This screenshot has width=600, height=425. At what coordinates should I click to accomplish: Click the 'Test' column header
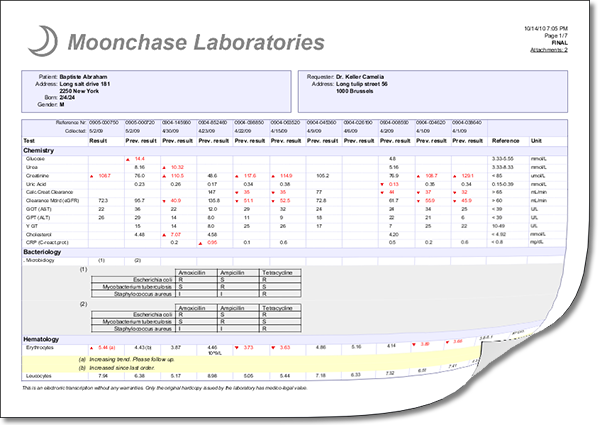29,141
